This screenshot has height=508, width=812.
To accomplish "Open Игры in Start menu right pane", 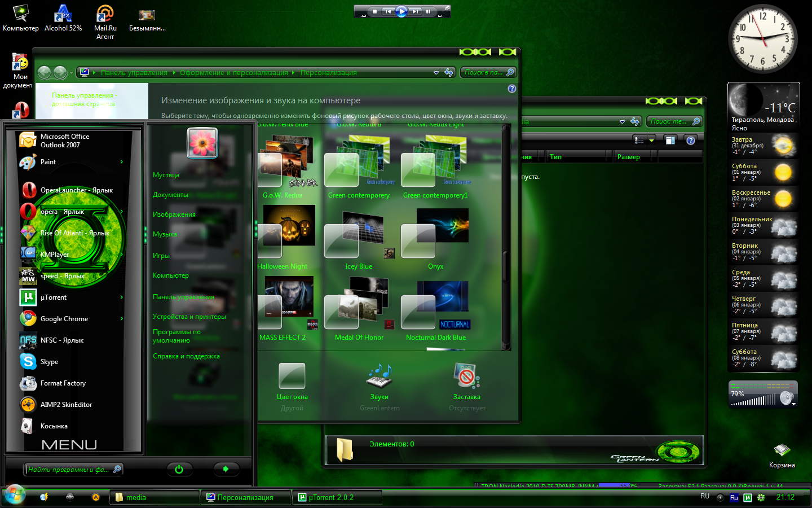I will 161,256.
